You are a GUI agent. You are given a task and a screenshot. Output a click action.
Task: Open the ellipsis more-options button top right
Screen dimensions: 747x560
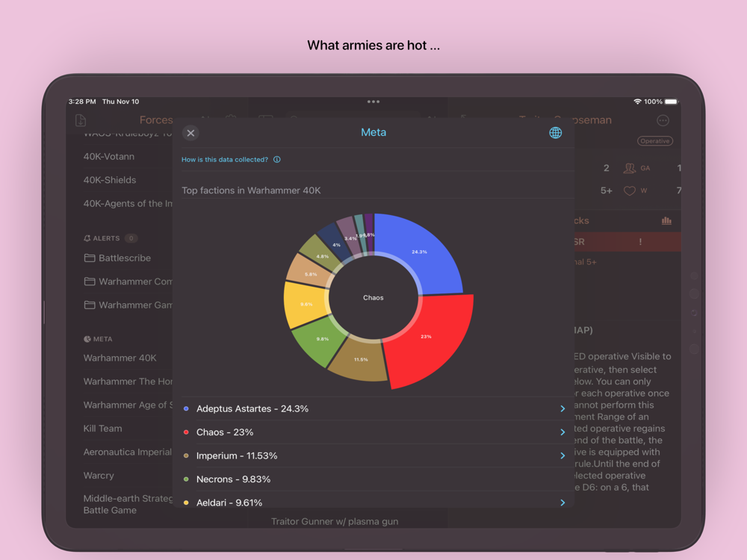(x=663, y=120)
